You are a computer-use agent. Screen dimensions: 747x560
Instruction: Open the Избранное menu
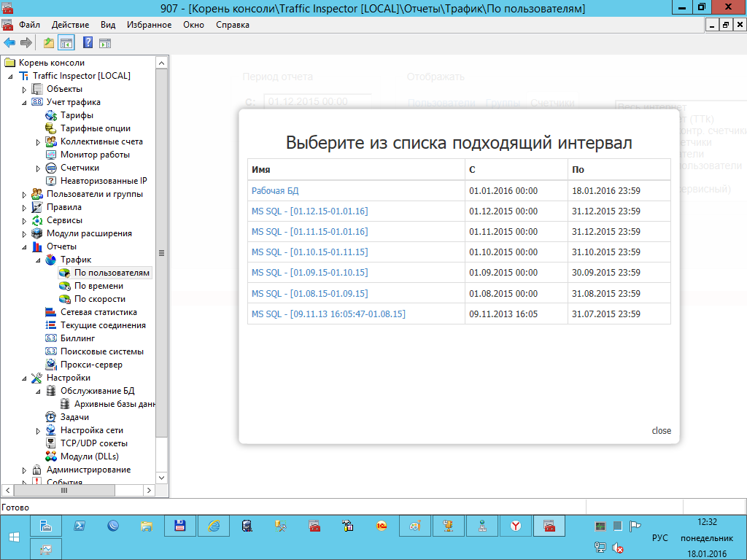149,25
